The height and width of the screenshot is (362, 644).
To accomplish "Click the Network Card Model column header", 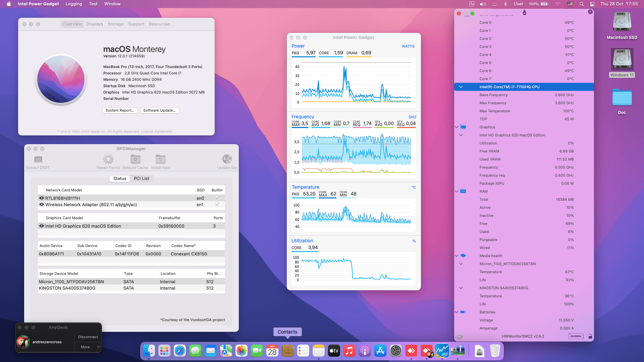I will [x=64, y=190].
